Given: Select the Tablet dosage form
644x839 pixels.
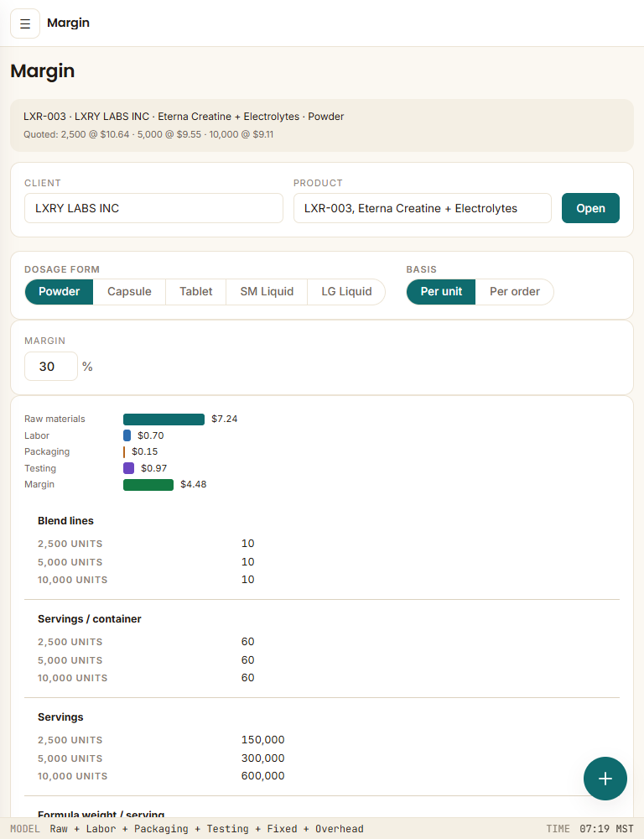Looking at the screenshot, I should coord(195,292).
